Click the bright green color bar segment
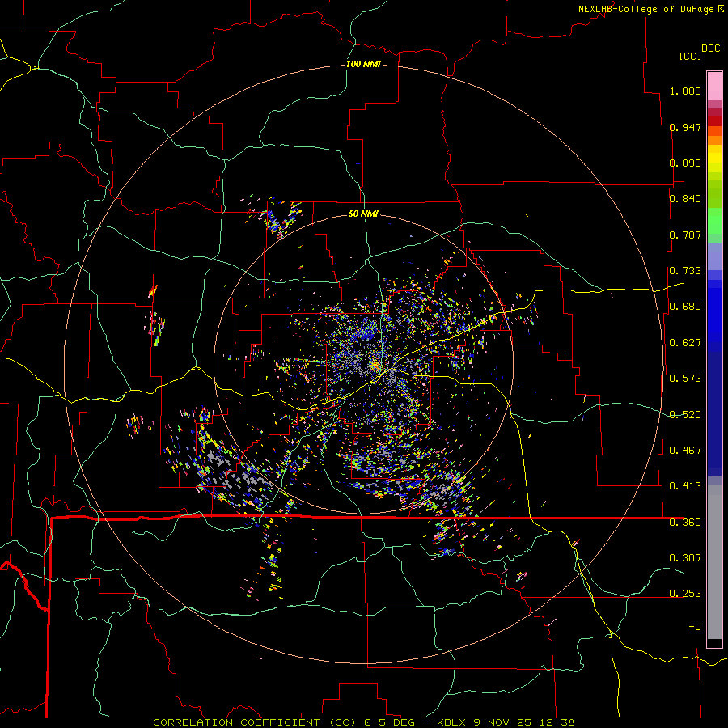Viewport: 728px width, 728px height. pos(714,221)
